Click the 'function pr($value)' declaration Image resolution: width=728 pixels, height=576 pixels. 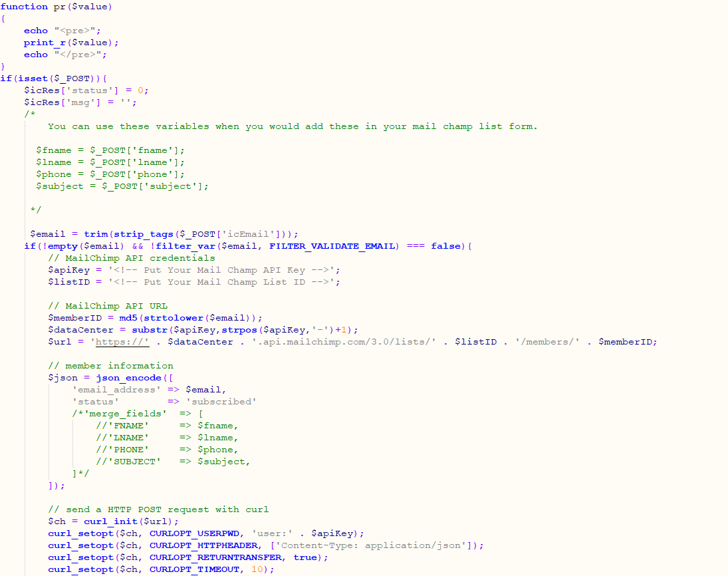pyautogui.click(x=56, y=7)
